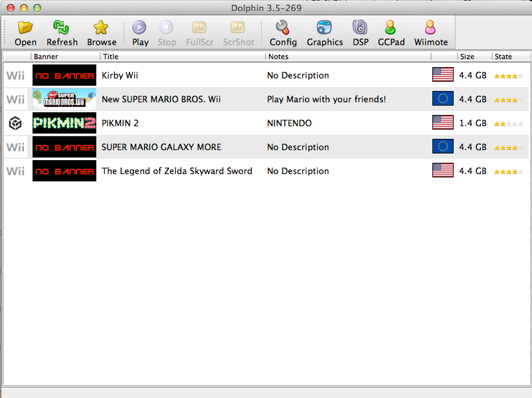This screenshot has height=398, width=532.
Task: Click the USA flag for Kirby Wii
Action: tap(443, 74)
